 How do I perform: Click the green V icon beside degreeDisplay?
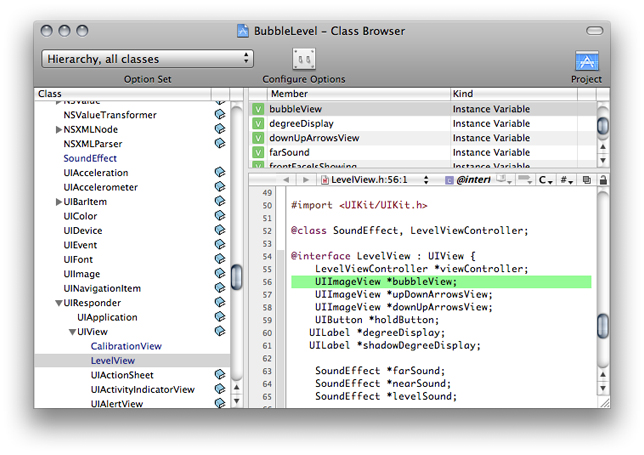coord(258,124)
